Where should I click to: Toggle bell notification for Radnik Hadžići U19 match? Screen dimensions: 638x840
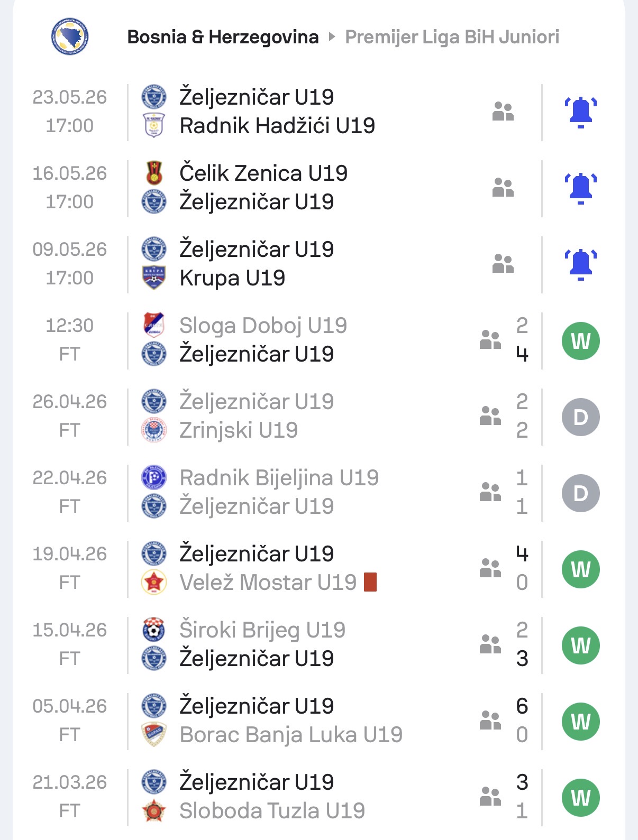[580, 112]
